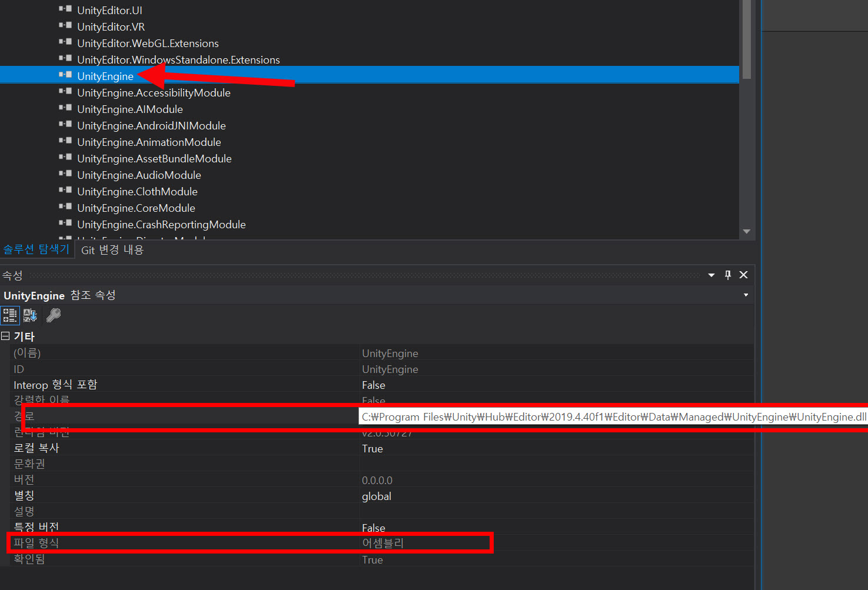Click the reference icon beside UnityEngine.CoreModule
The image size is (868, 590).
[65, 206]
